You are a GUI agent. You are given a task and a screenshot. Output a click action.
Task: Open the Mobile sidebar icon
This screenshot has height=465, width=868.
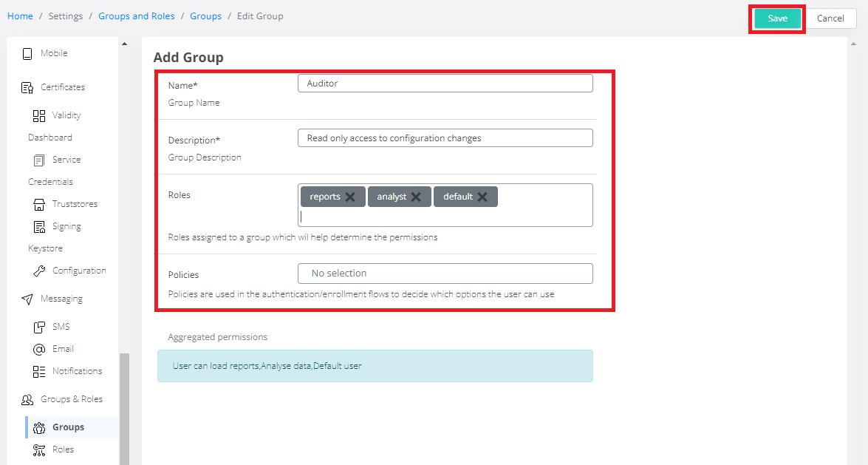[x=27, y=54]
